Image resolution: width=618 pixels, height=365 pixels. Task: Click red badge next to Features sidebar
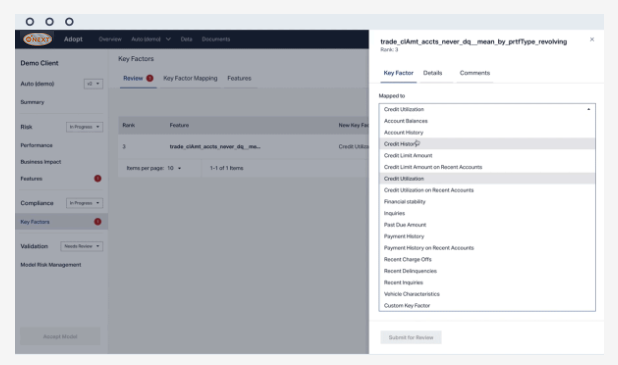click(x=98, y=179)
